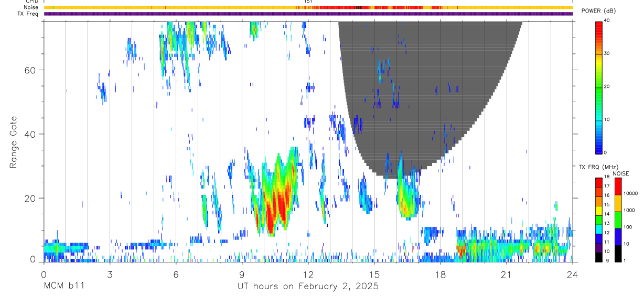Select the 13 label on the TX FRQ legend
Viewport: 644px width, 297px height.
(607, 224)
